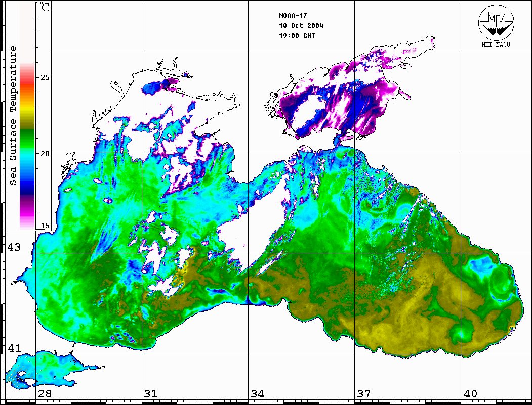Click longitude label '28'
Viewport: 532px width, 405px height.
click(x=45, y=393)
